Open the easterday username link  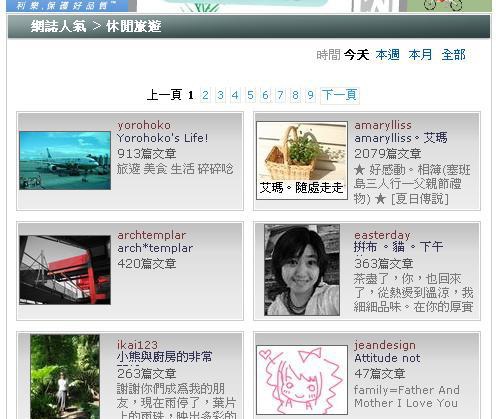382,235
